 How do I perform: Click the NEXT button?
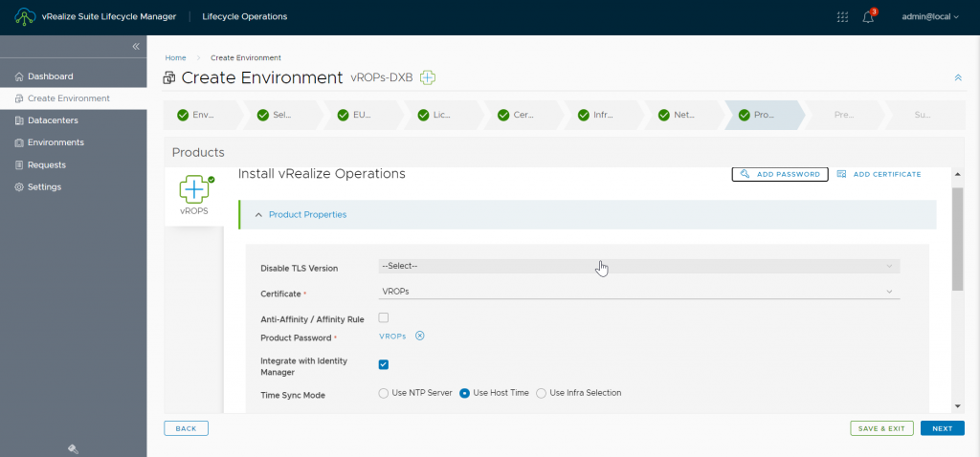coord(942,428)
